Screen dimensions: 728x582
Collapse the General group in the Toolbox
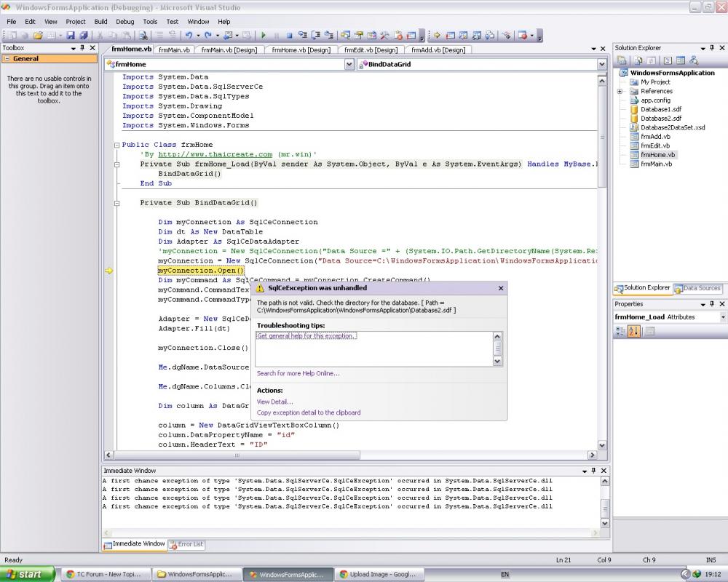click(x=7, y=58)
